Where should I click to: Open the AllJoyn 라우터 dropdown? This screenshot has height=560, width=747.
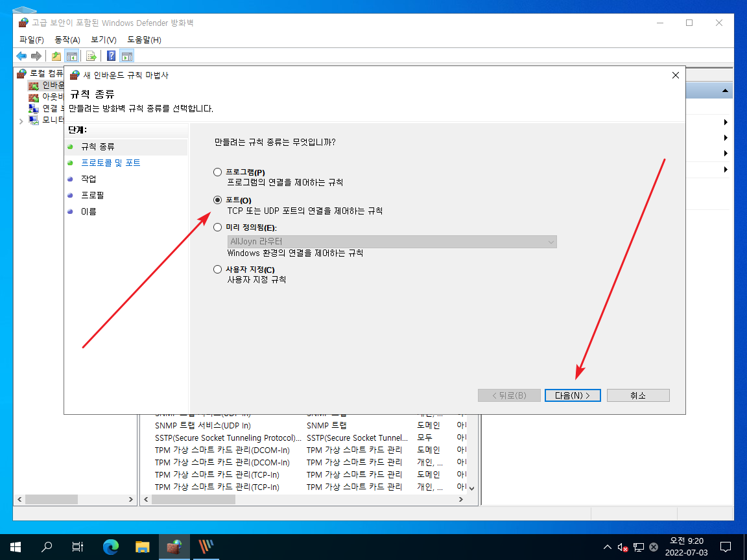pyautogui.click(x=392, y=241)
